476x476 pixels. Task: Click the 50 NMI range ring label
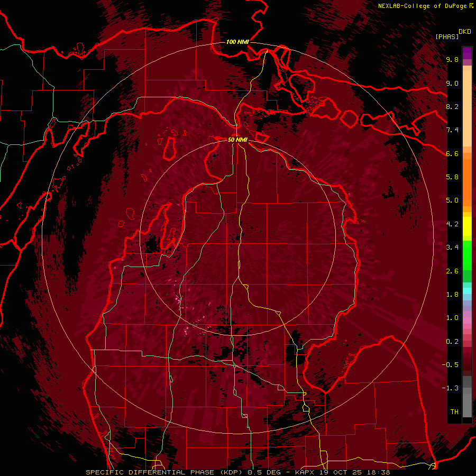(237, 140)
